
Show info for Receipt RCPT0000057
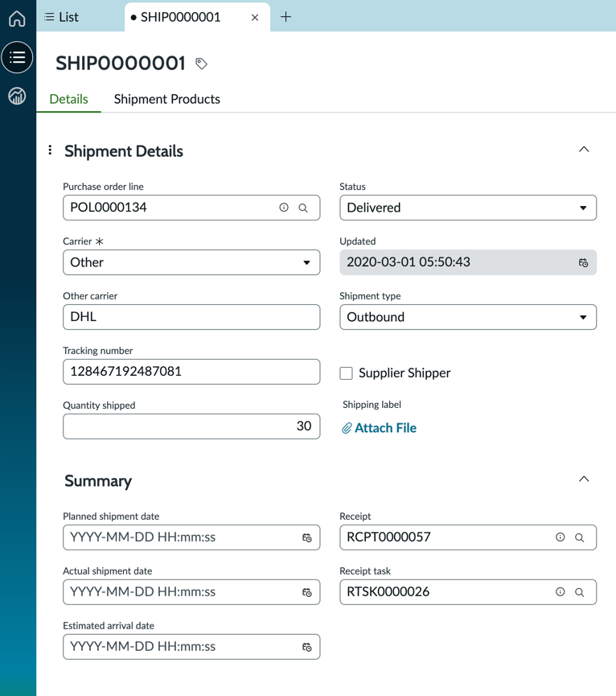561,537
